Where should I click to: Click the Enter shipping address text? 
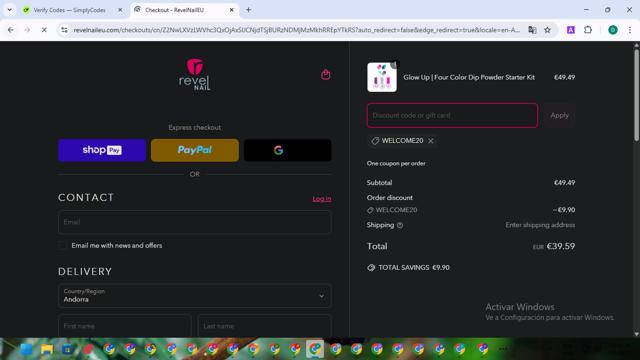(x=540, y=225)
